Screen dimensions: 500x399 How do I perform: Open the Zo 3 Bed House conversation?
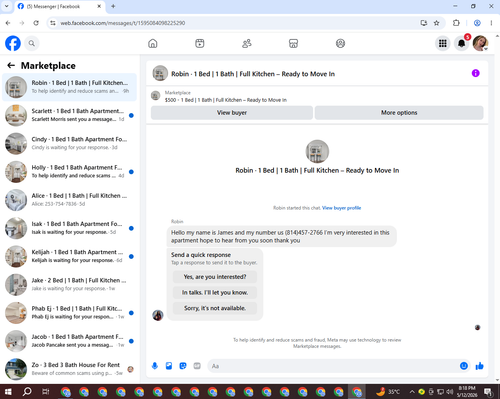coord(69,369)
